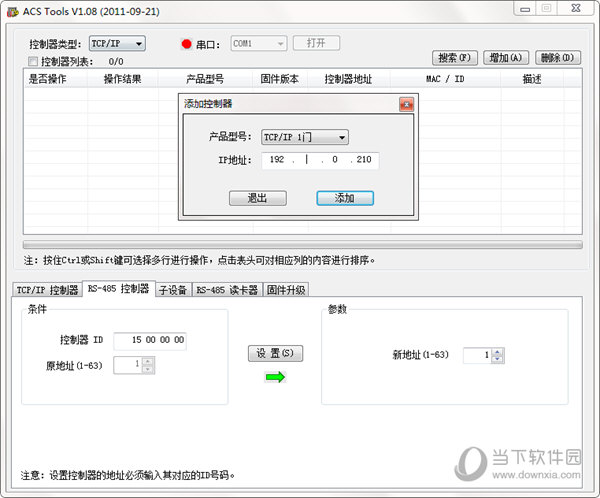Sort by the 操作结果 column header
The width and height of the screenshot is (600, 498).
pyautogui.click(x=122, y=79)
